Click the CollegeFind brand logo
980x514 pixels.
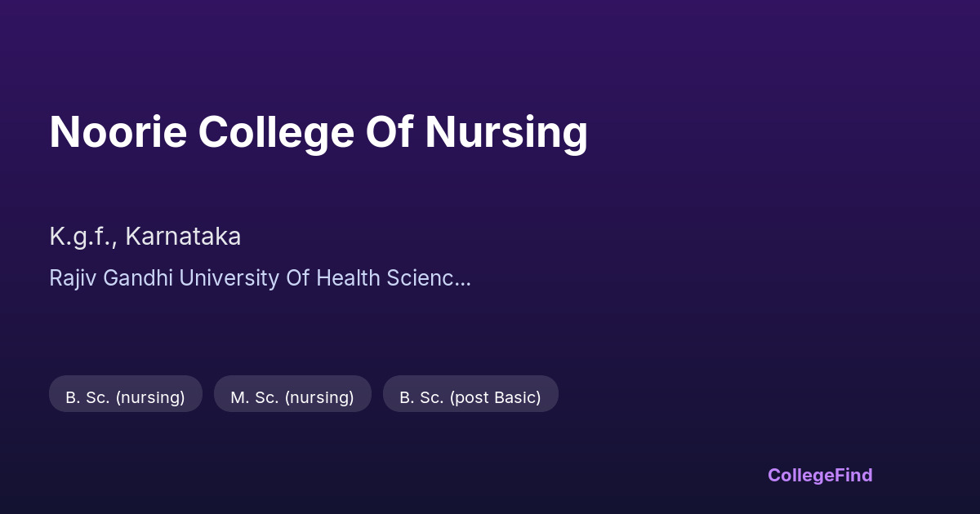[819, 475]
